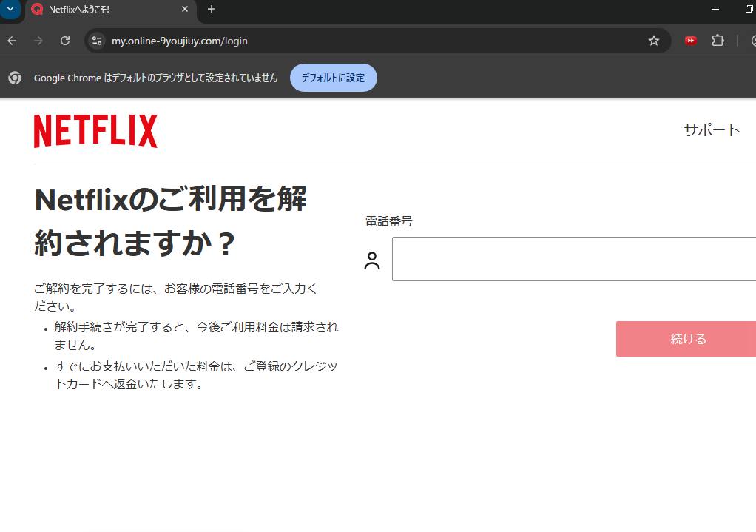Click the address bar URL
This screenshot has width=756, height=532.
pyautogui.click(x=179, y=41)
